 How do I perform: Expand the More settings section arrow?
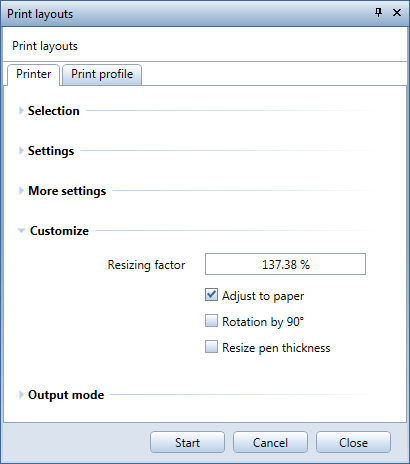(21, 191)
